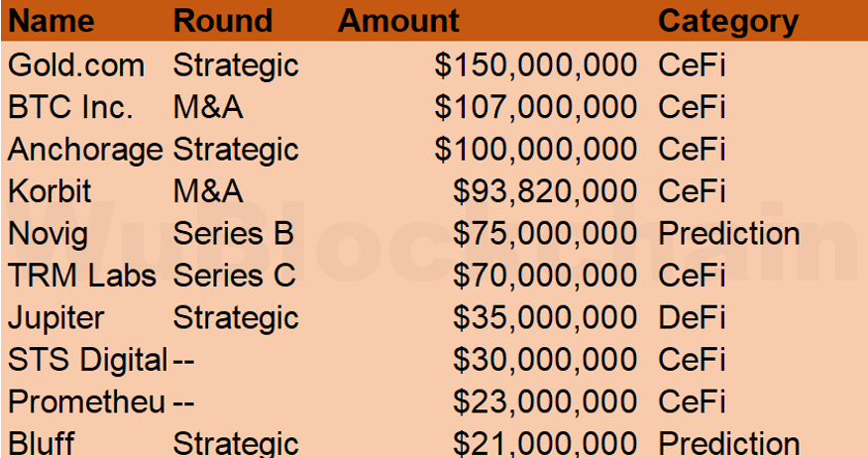This screenshot has height=458, width=868.
Task: Click the Series B round cell
Action: (233, 234)
